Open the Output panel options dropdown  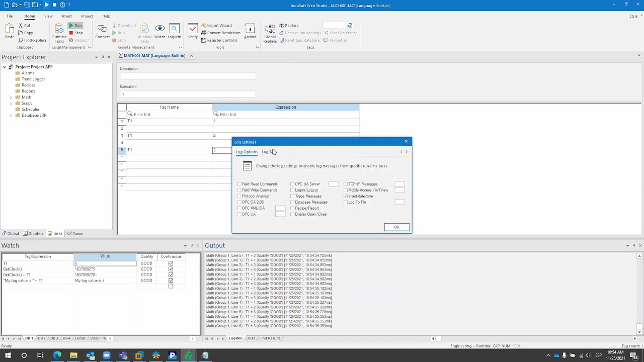click(x=627, y=245)
